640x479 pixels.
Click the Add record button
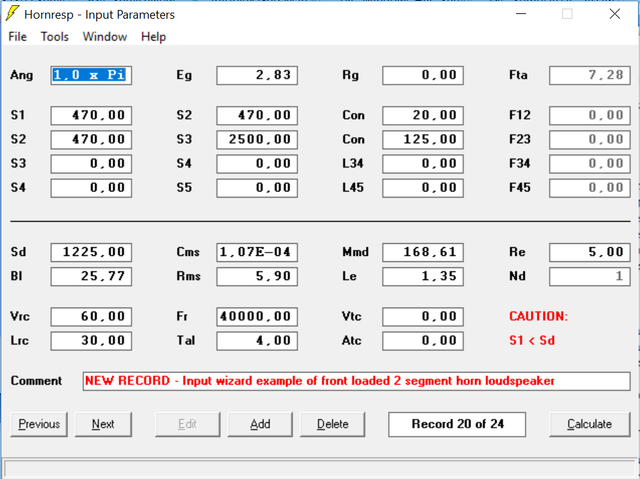[x=260, y=424]
